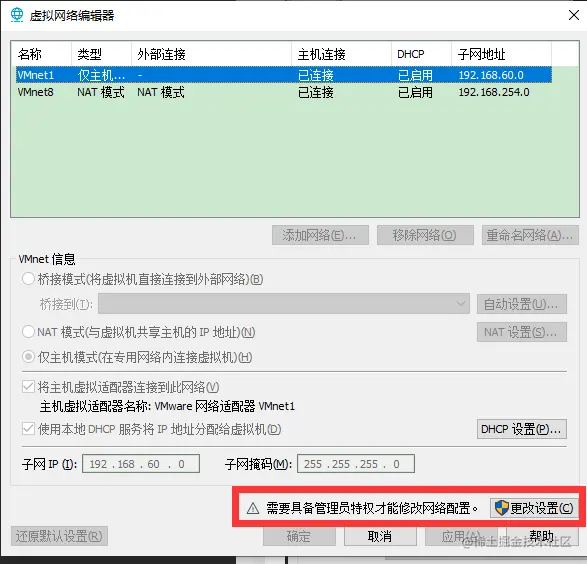Click VMnet1 type cell 仅主机…

[x=101, y=75]
